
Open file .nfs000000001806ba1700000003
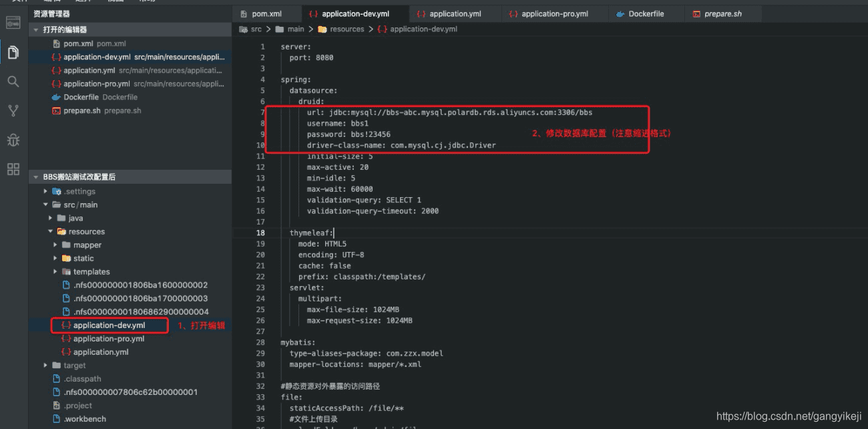(130, 298)
